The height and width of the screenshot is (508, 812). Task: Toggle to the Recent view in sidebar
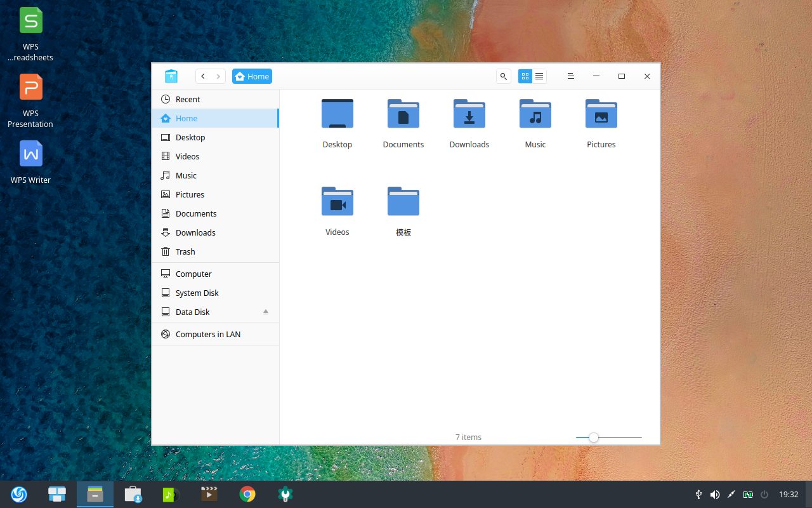(188, 99)
